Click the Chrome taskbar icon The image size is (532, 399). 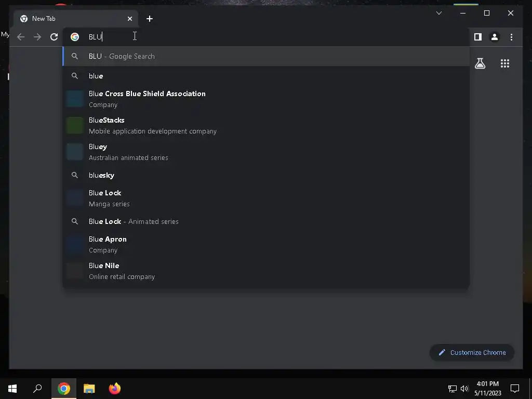point(64,389)
